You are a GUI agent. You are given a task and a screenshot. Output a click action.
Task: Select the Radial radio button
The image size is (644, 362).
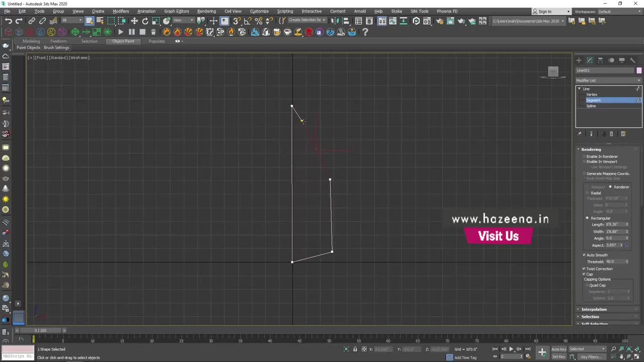tap(587, 193)
